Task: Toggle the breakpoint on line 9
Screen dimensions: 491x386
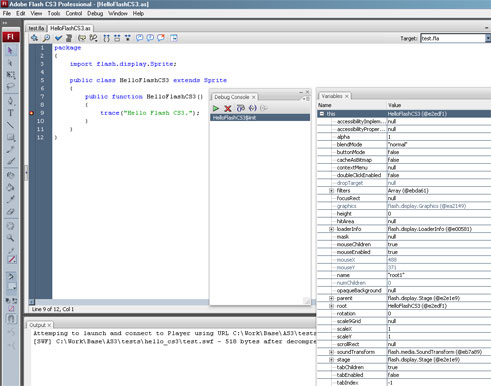Action: click(32, 113)
